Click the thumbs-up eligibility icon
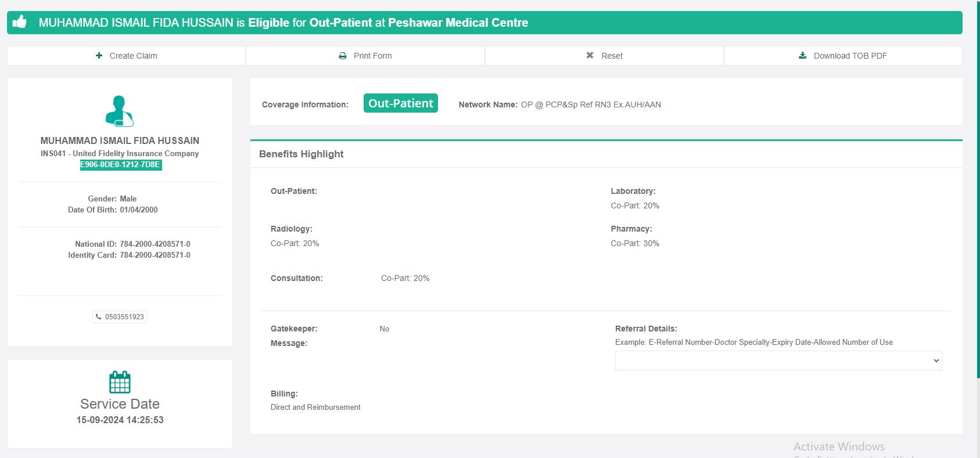 (x=20, y=22)
